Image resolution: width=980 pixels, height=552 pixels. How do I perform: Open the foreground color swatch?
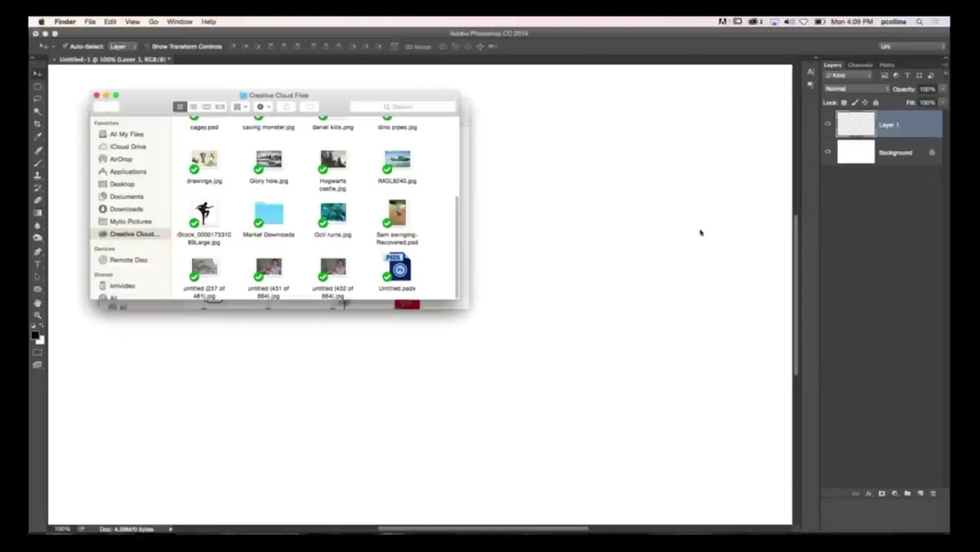35,335
